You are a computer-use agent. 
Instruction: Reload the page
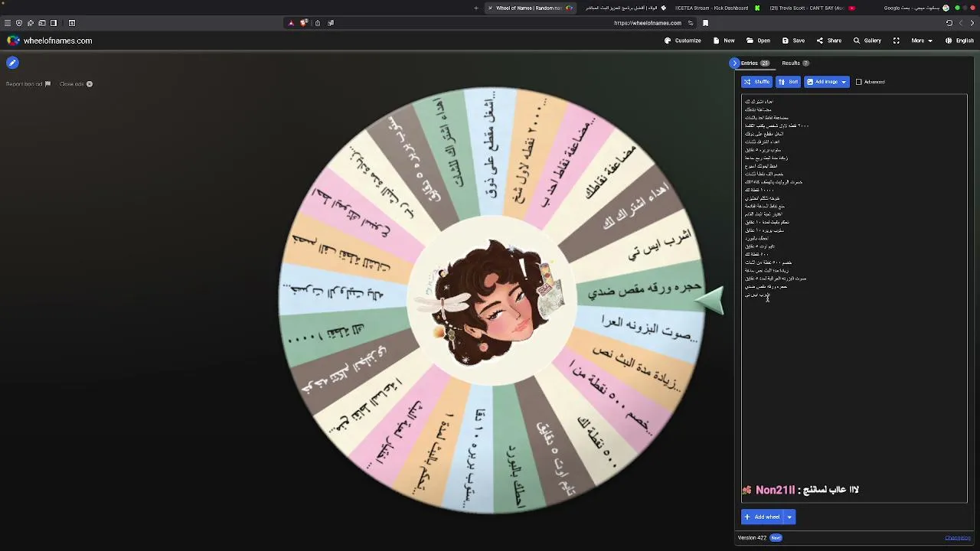pyautogui.click(x=949, y=23)
